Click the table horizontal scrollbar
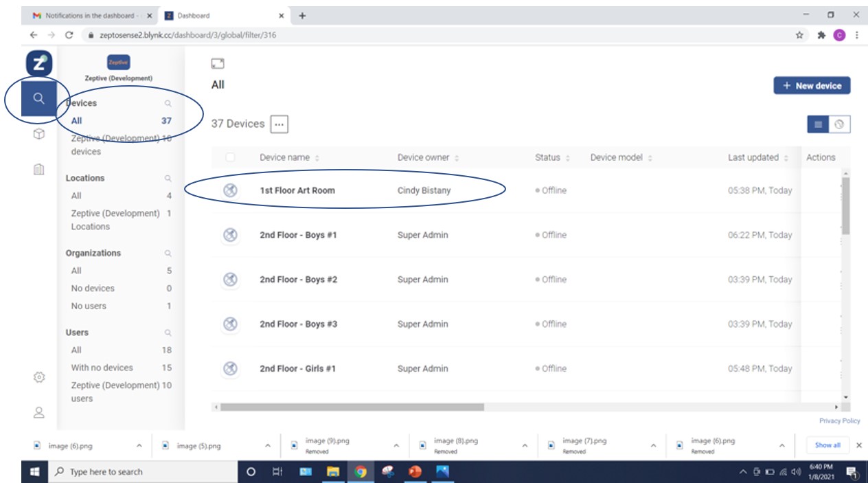This screenshot has height=483, width=868. pyautogui.click(x=352, y=407)
